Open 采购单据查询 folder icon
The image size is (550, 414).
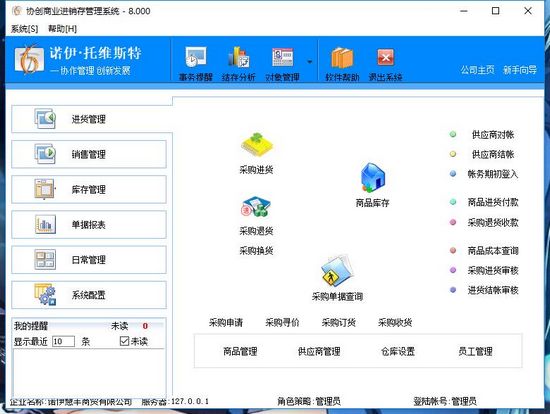337,271
